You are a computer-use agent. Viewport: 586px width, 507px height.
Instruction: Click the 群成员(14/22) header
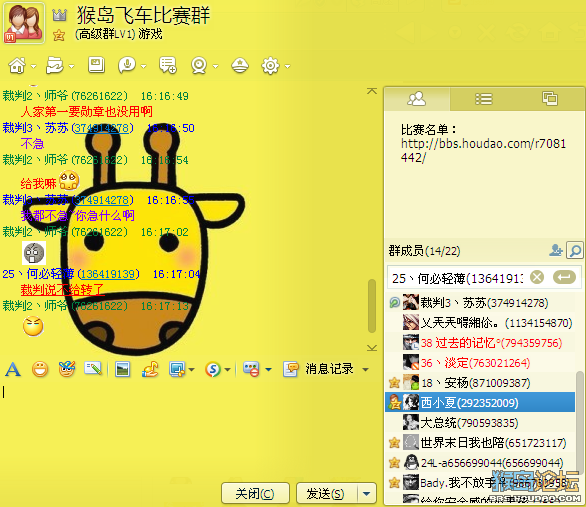click(424, 251)
